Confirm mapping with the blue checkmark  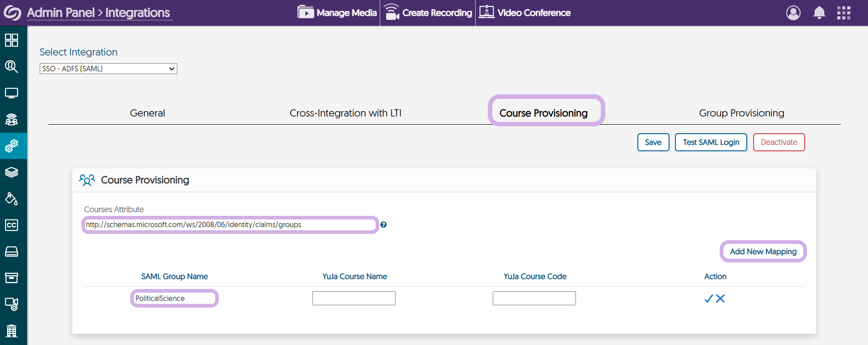[x=708, y=298]
